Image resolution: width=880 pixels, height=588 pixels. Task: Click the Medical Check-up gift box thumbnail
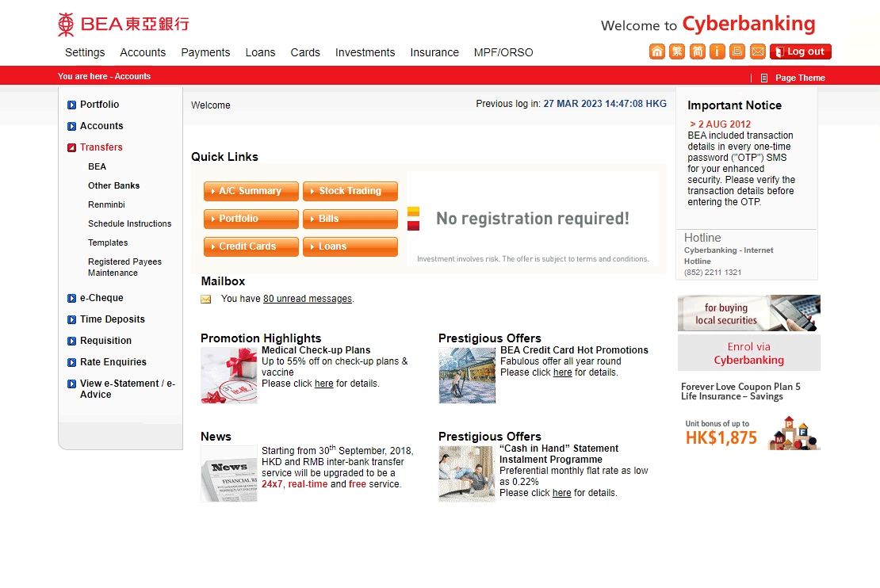click(x=229, y=376)
